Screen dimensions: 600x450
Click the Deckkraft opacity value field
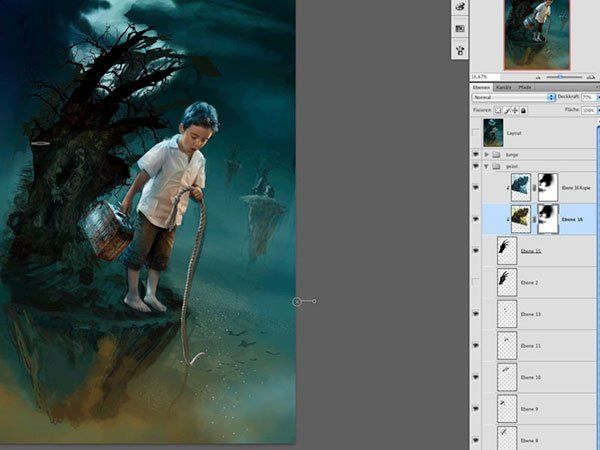[x=589, y=97]
